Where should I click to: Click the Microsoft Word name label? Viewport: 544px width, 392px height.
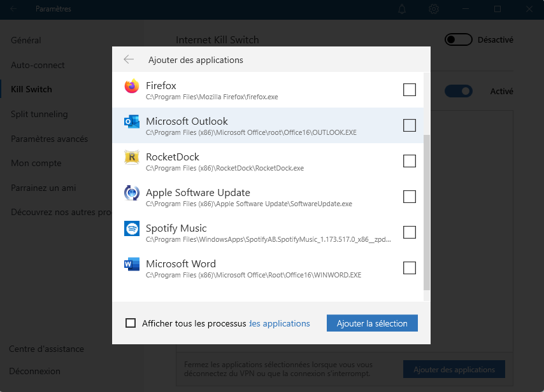(181, 264)
